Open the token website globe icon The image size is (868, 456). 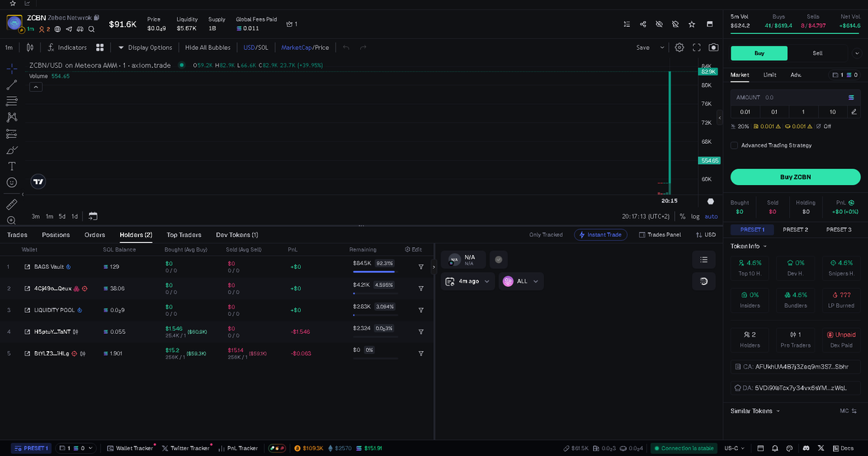pyautogui.click(x=58, y=29)
